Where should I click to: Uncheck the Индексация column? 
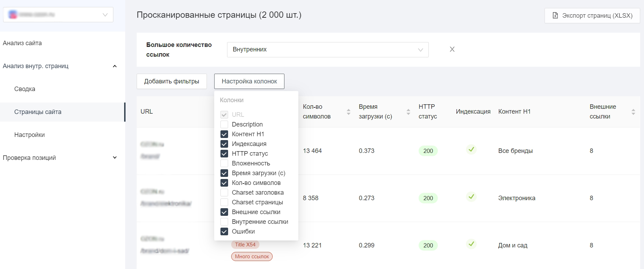click(x=224, y=144)
